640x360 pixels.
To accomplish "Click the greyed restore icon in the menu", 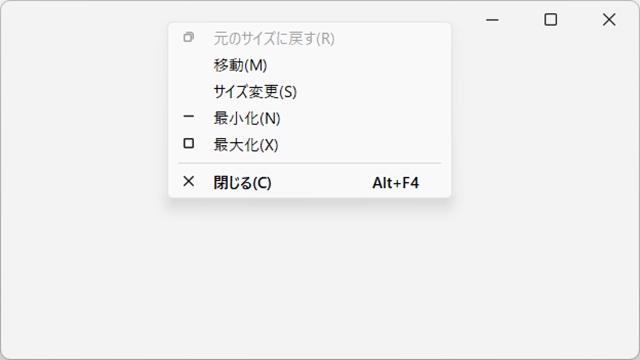I will [189, 37].
